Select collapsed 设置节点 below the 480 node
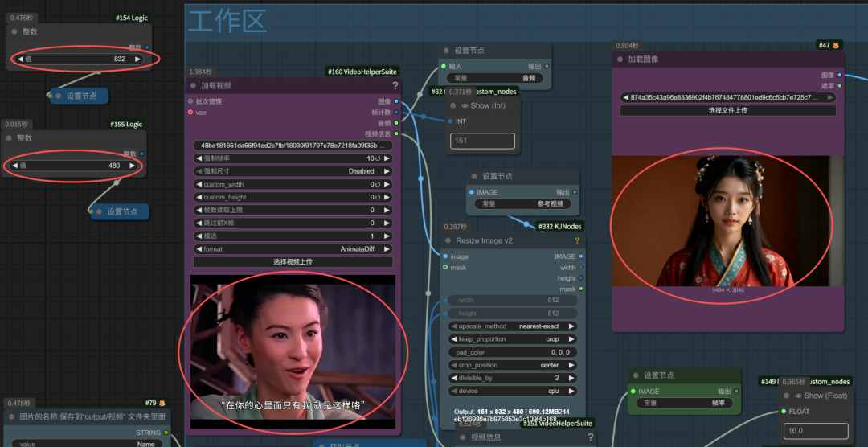The image size is (868, 447). tap(120, 211)
